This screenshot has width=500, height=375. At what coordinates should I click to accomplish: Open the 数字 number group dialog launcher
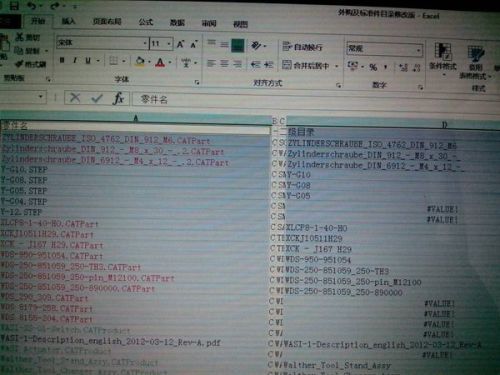click(421, 87)
